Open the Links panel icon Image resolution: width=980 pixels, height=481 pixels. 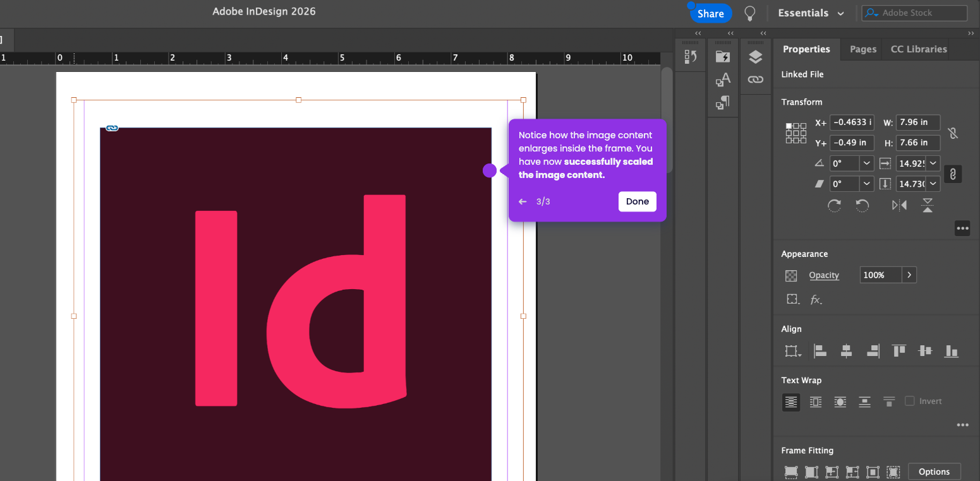click(755, 80)
